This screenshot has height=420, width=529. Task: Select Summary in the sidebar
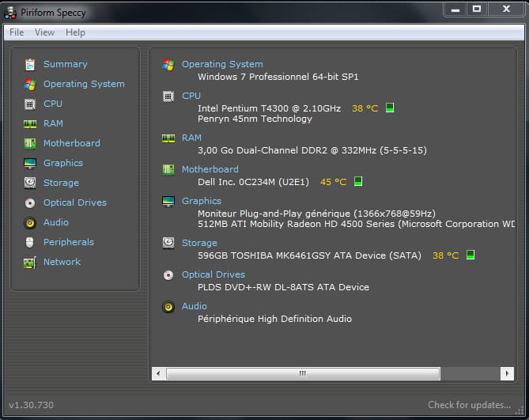point(66,64)
